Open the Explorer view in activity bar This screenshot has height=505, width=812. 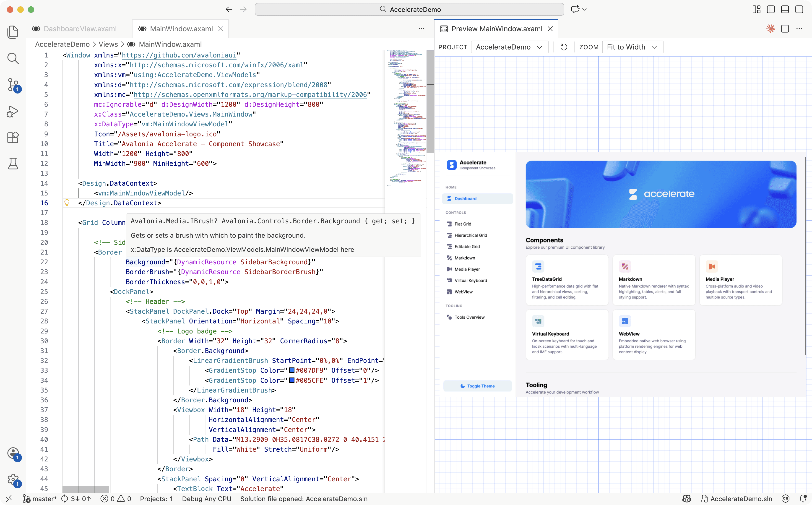13,32
